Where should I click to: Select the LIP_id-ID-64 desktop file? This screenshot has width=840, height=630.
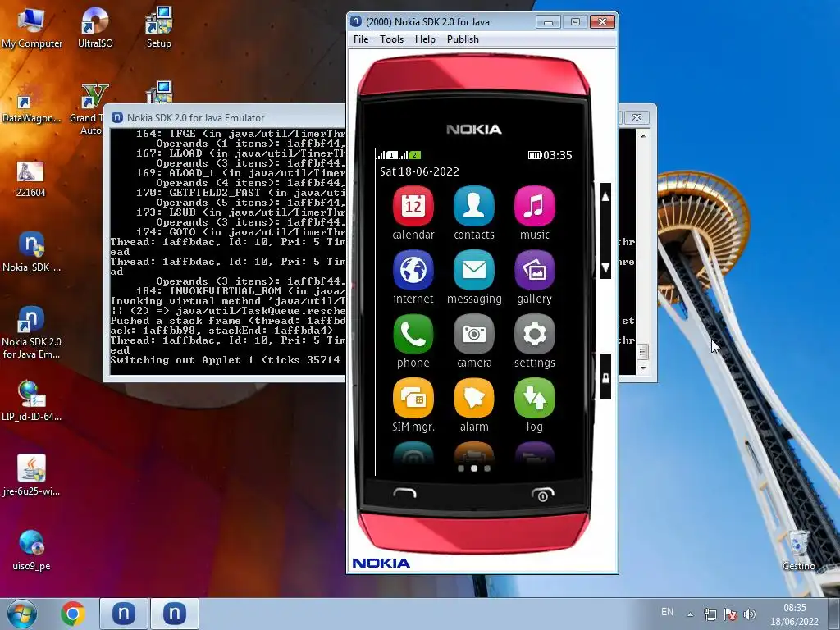coord(31,400)
